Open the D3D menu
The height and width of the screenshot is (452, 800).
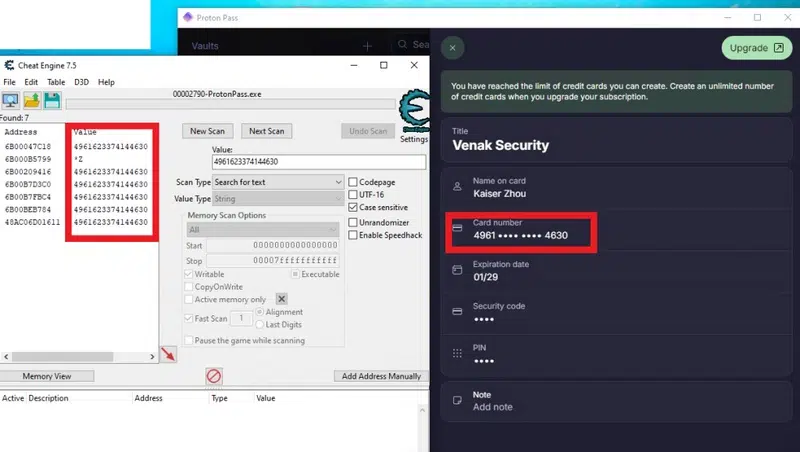[x=81, y=82]
